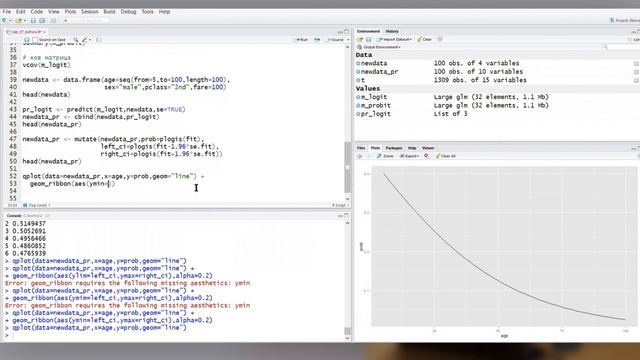Switch to the History tab
The width and height of the screenshot is (640, 360).
[x=392, y=31]
